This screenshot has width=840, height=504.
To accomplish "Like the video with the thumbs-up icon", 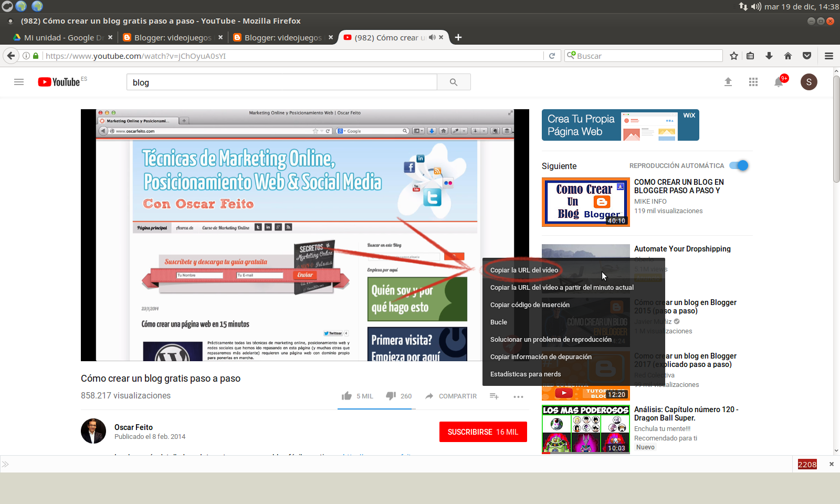I will (347, 396).
